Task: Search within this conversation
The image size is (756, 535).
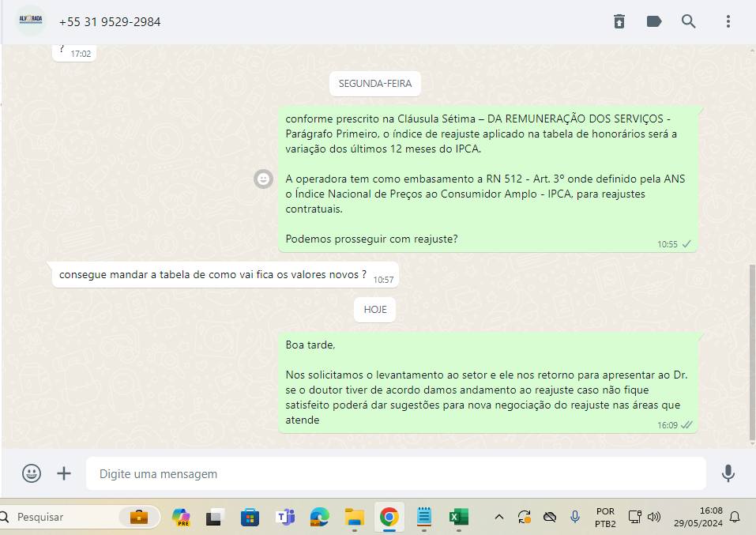Action: pyautogui.click(x=689, y=21)
